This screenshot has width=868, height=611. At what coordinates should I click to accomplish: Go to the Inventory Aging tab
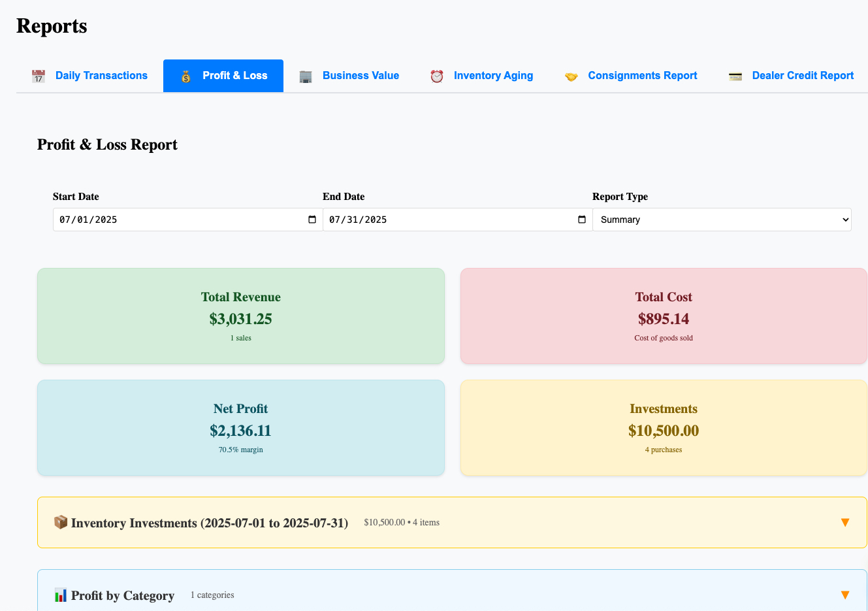(x=481, y=76)
